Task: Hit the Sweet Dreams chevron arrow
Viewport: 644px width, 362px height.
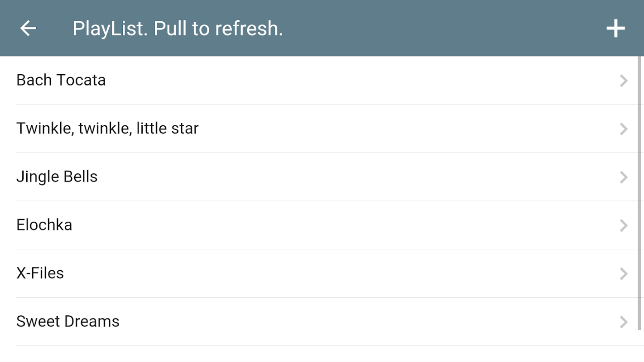Action: click(624, 322)
